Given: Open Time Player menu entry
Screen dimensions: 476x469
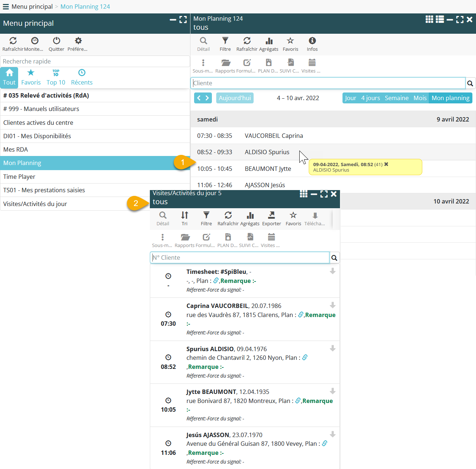Looking at the screenshot, I should pyautogui.click(x=19, y=177).
